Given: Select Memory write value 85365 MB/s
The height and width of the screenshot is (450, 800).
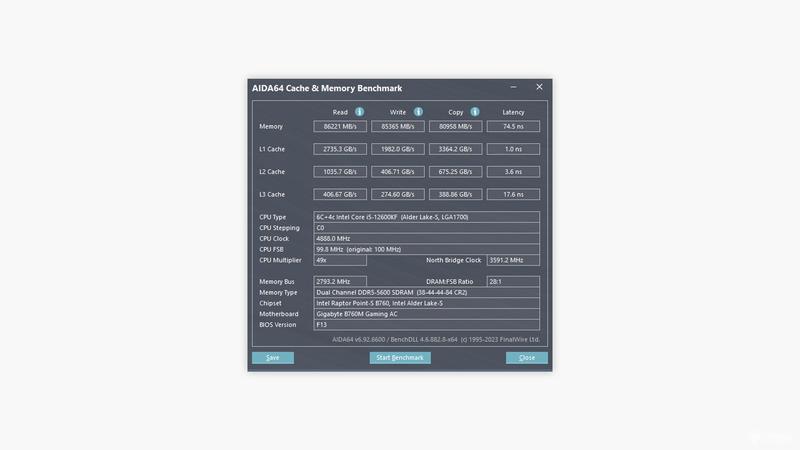Looking at the screenshot, I should click(397, 126).
